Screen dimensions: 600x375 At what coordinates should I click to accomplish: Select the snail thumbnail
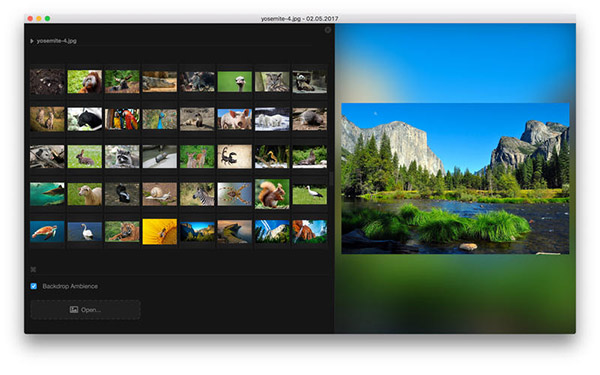[x=160, y=194]
